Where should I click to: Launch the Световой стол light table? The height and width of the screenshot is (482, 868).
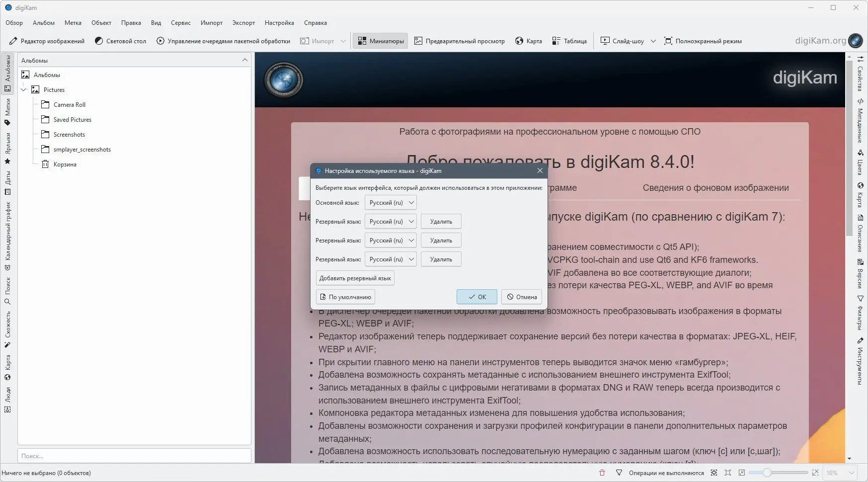(x=120, y=41)
